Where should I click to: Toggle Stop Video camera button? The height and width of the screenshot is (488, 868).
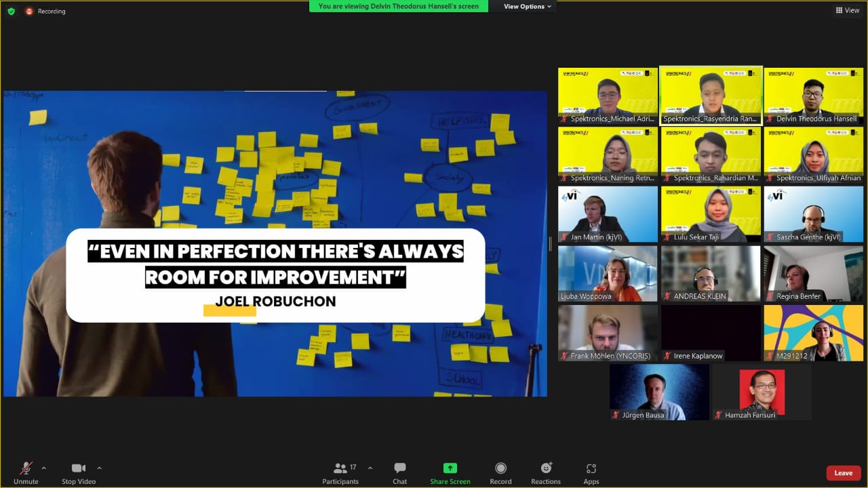(79, 468)
